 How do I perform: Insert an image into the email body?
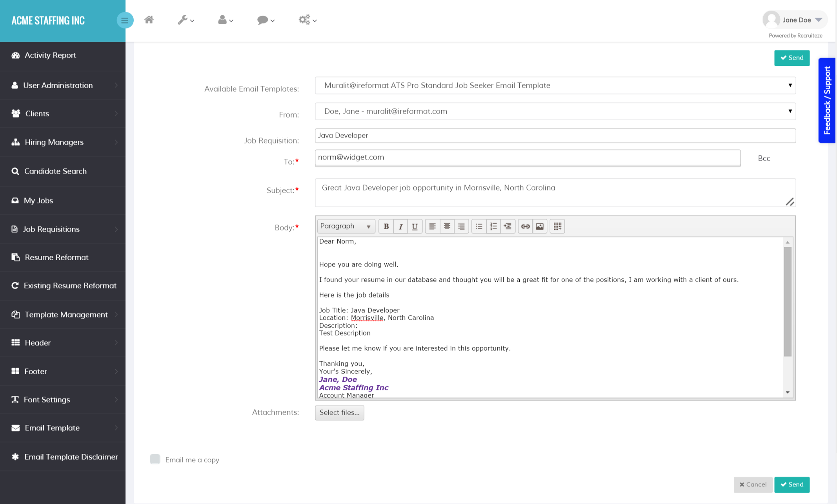click(539, 226)
